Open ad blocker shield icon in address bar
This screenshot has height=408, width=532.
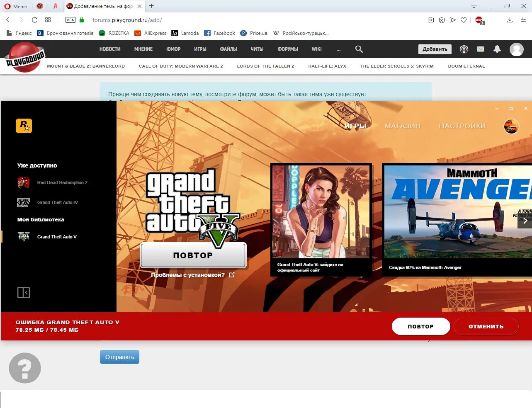pos(442,20)
